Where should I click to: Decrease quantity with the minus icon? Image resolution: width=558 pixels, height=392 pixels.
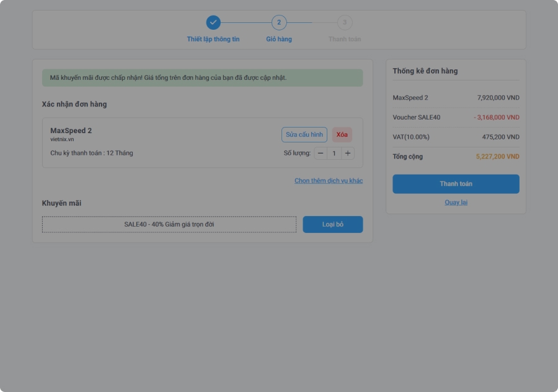tap(321, 153)
